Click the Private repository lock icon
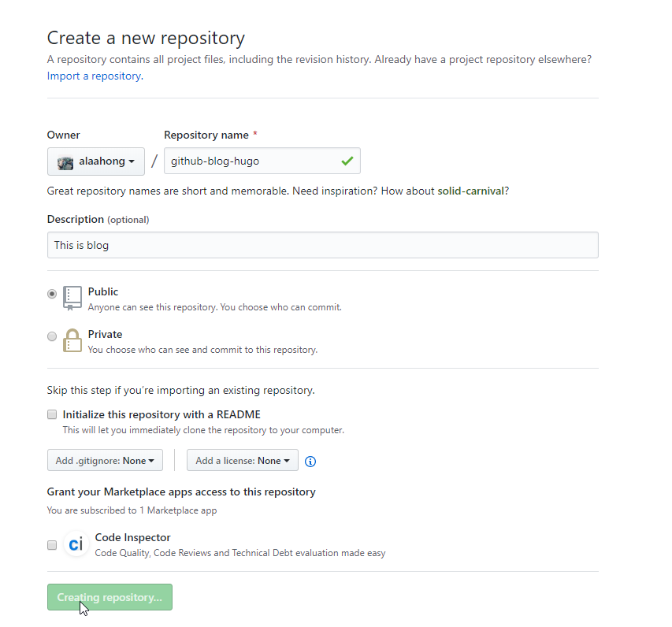 click(x=72, y=341)
